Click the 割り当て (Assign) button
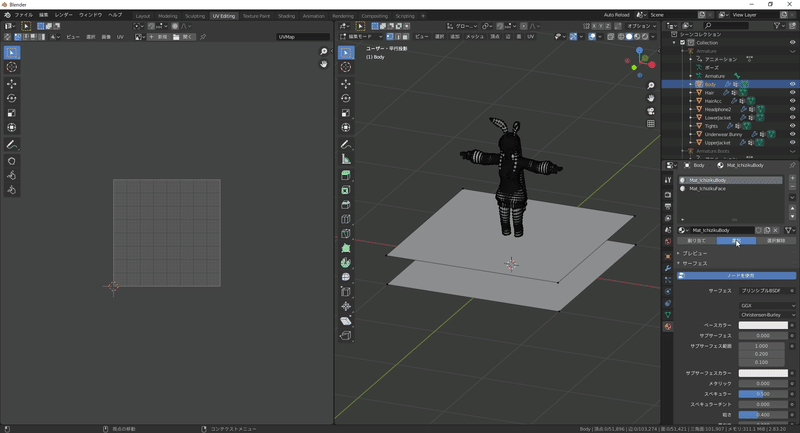The height and width of the screenshot is (433, 800). [696, 241]
